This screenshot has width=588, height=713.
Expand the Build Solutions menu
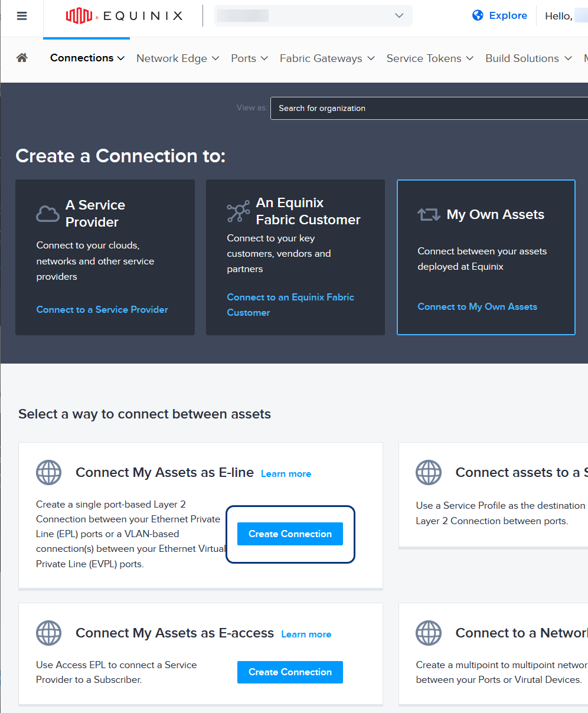click(x=529, y=58)
